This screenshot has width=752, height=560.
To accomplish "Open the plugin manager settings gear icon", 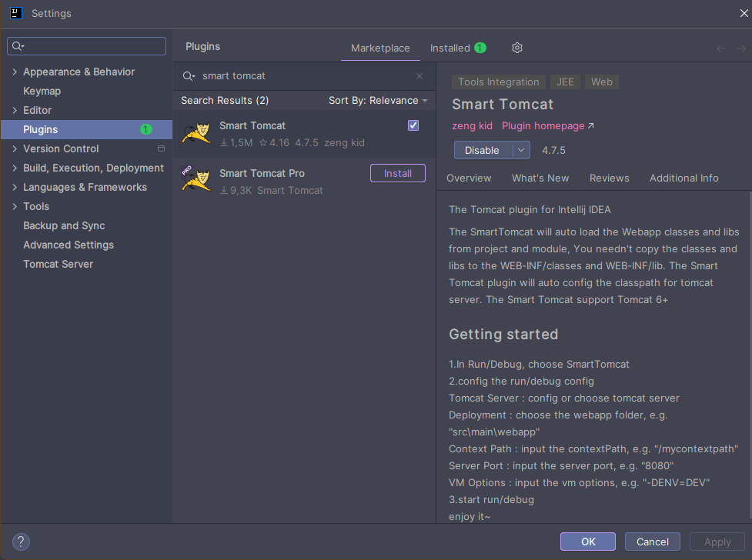I will (516, 48).
